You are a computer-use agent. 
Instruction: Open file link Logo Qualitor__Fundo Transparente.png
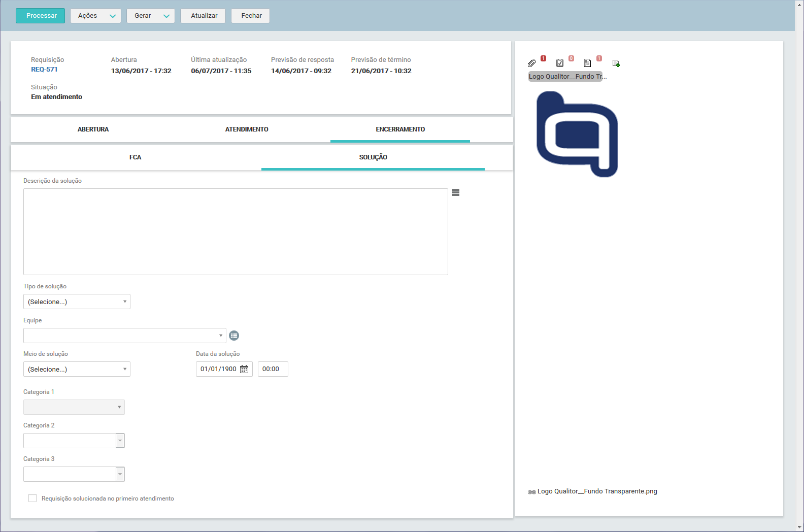tap(597, 491)
